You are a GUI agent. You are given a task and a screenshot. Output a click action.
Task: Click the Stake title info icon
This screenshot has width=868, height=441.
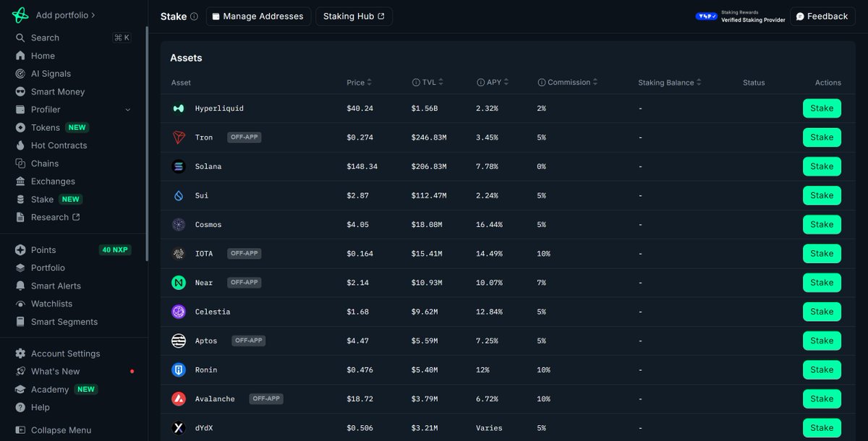coord(194,17)
